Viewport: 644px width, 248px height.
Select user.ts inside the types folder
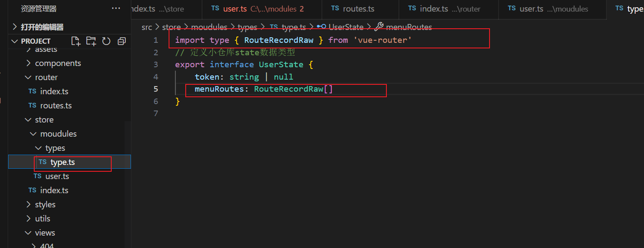[57, 176]
